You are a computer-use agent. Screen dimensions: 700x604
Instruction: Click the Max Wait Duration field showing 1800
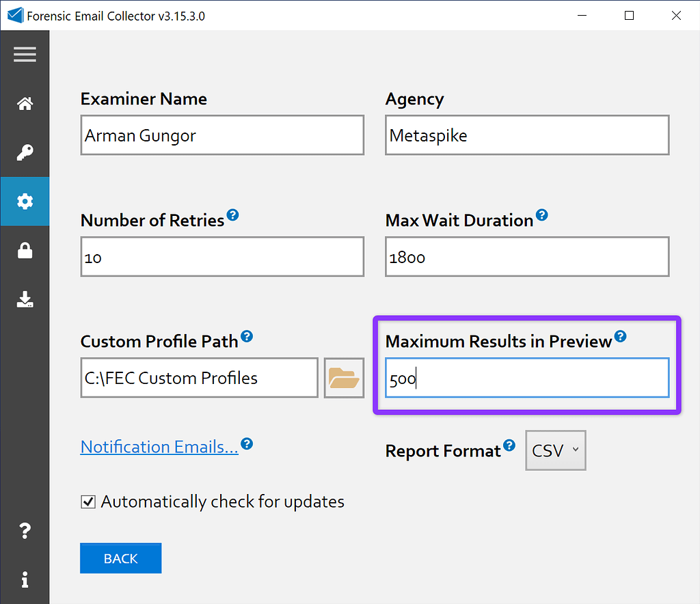[x=526, y=256]
